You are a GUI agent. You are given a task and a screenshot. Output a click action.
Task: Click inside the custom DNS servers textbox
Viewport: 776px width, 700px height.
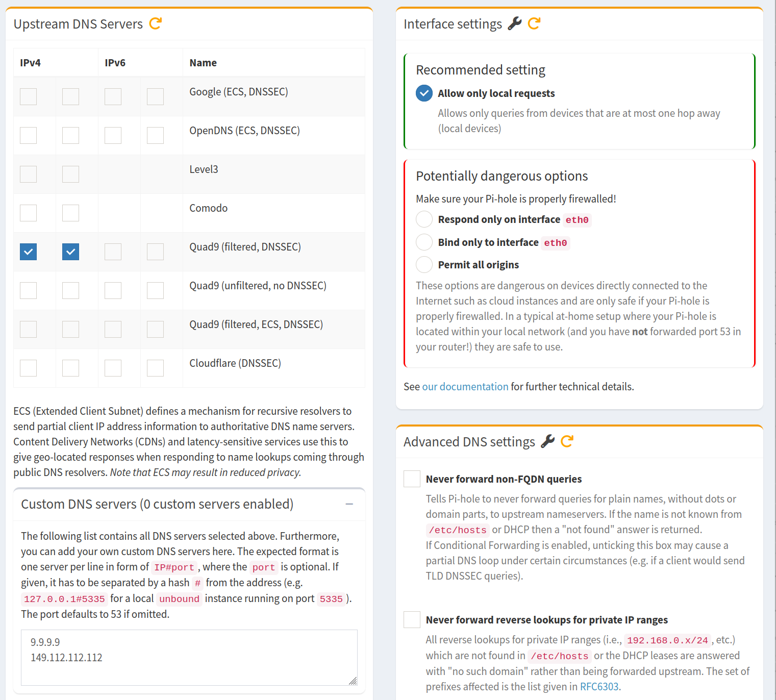pos(189,658)
